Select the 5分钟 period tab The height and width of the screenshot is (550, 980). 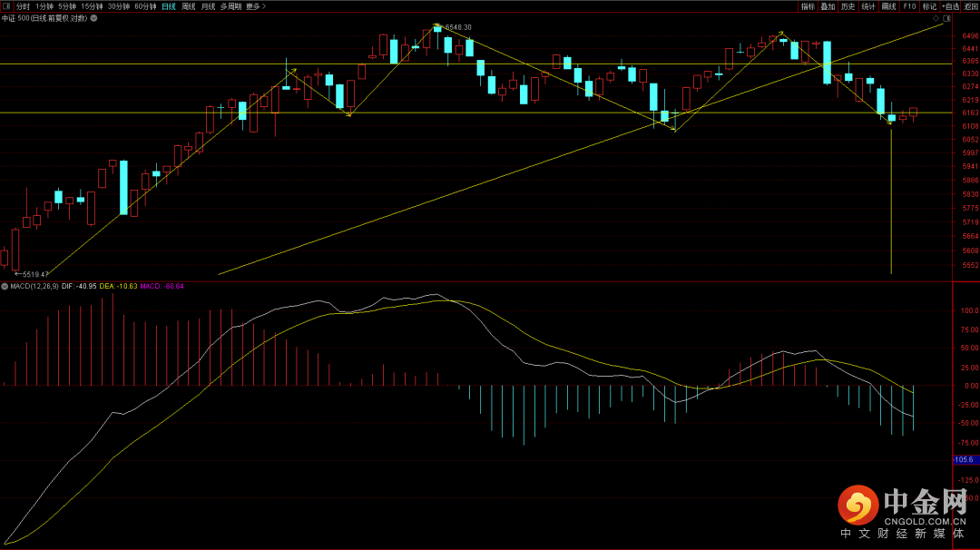point(67,6)
